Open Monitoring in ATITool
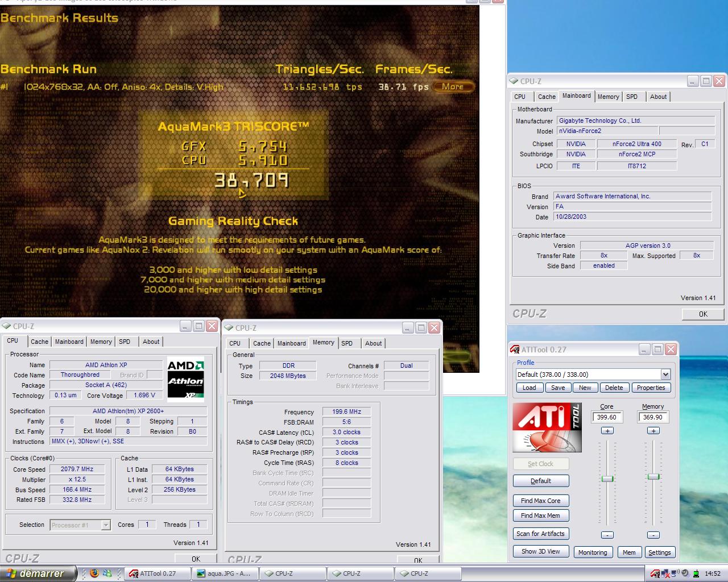Viewport: 728px width, 582px height. click(593, 552)
